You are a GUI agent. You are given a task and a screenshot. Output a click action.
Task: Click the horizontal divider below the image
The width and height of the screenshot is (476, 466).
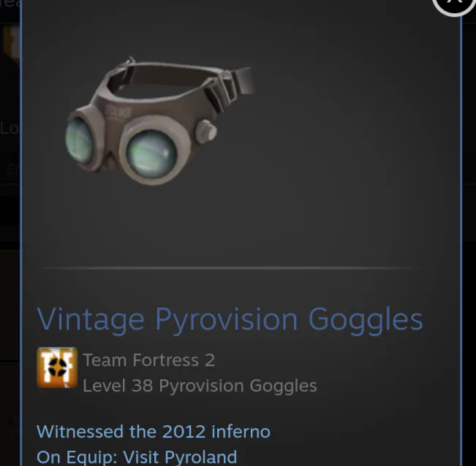click(x=226, y=268)
